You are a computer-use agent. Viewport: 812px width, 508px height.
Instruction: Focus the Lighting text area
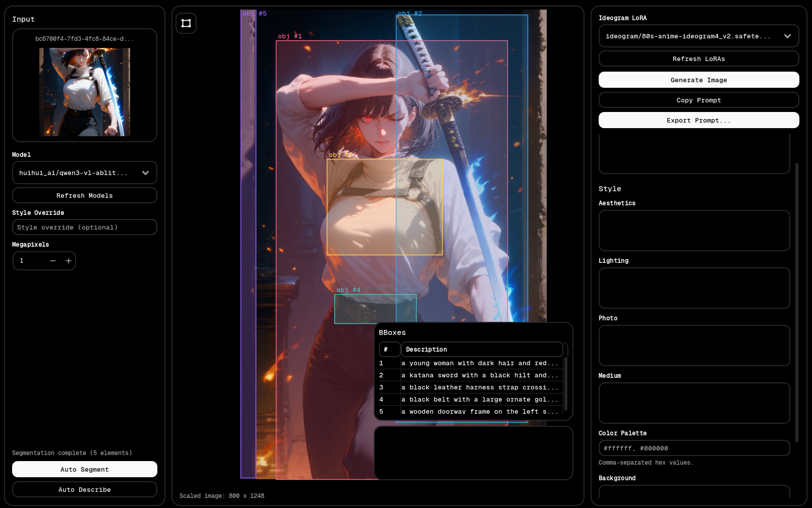click(x=694, y=288)
